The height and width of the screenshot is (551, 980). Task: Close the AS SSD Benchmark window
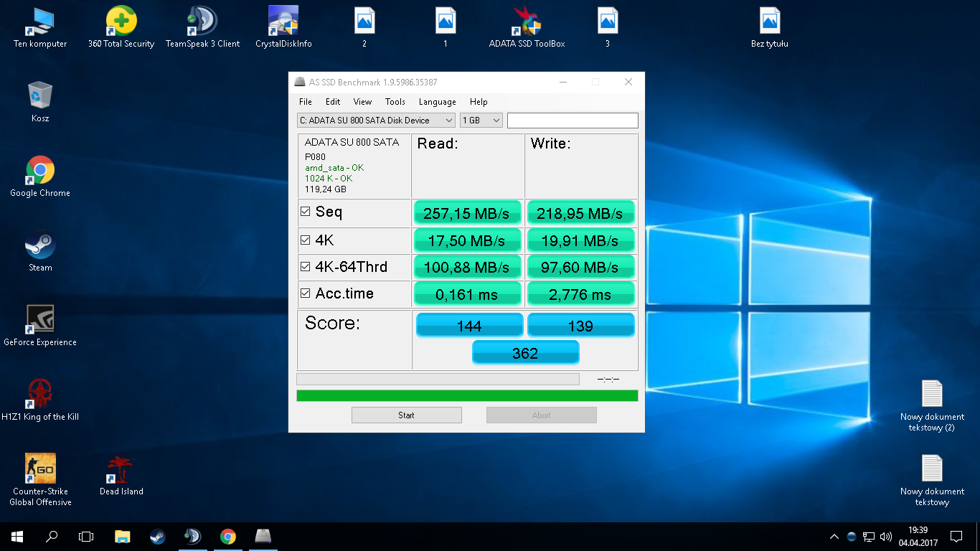tap(628, 82)
